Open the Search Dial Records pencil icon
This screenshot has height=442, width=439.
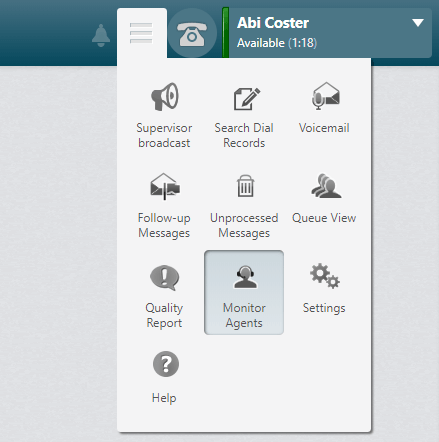point(246,99)
